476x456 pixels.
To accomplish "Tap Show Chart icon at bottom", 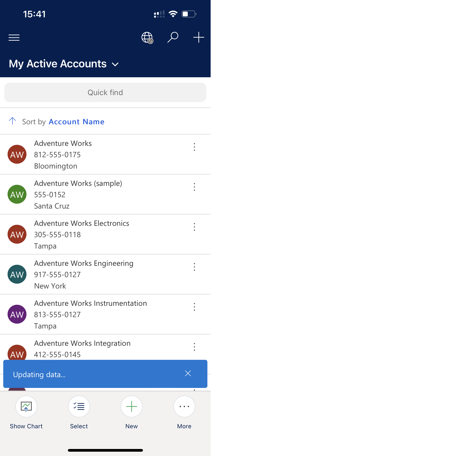I will coord(26,406).
